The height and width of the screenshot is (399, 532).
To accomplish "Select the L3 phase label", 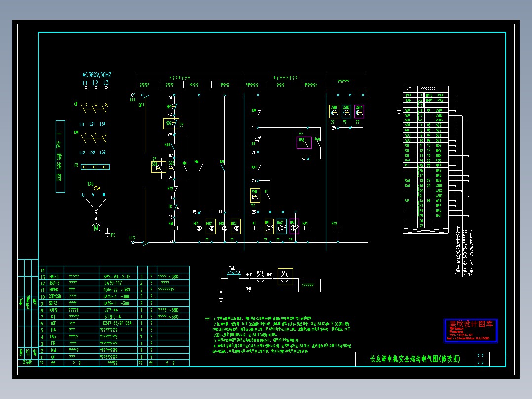I will pyautogui.click(x=106, y=83).
